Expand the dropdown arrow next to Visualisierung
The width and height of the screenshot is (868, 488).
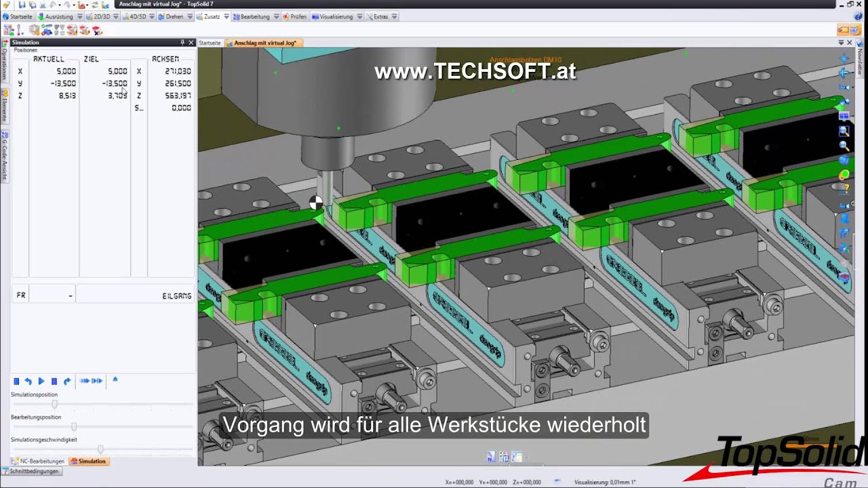[359, 16]
